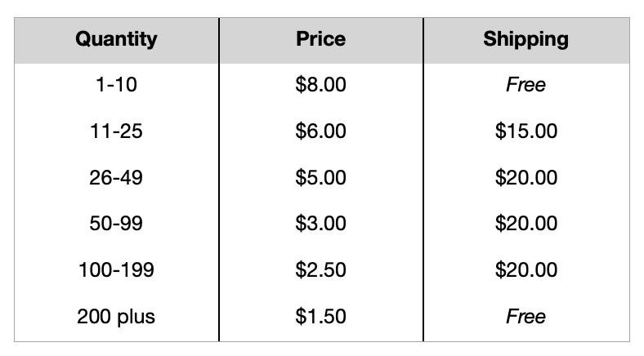644x356 pixels.
Task: Click $20.00 shipping in 26-49 row
Action: (525, 177)
